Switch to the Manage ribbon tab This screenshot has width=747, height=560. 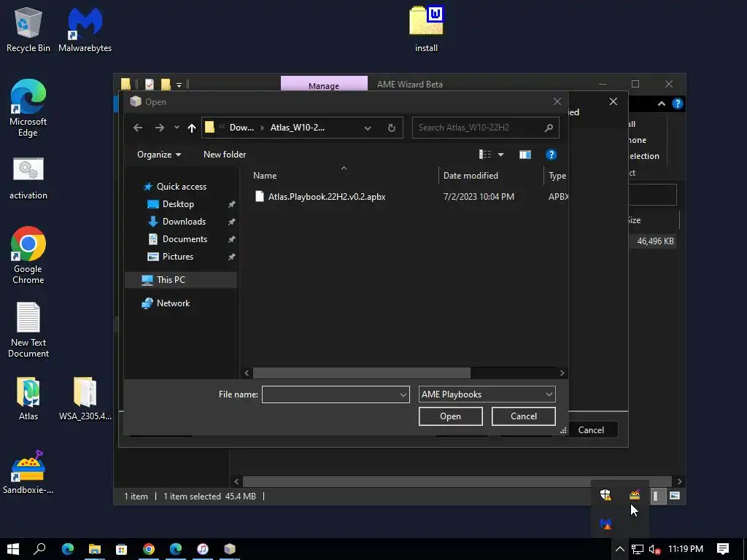click(x=324, y=85)
